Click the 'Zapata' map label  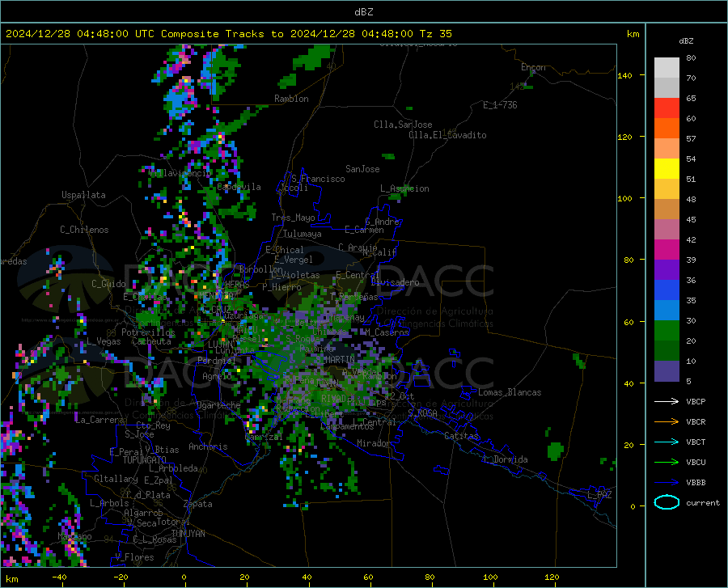tap(198, 504)
